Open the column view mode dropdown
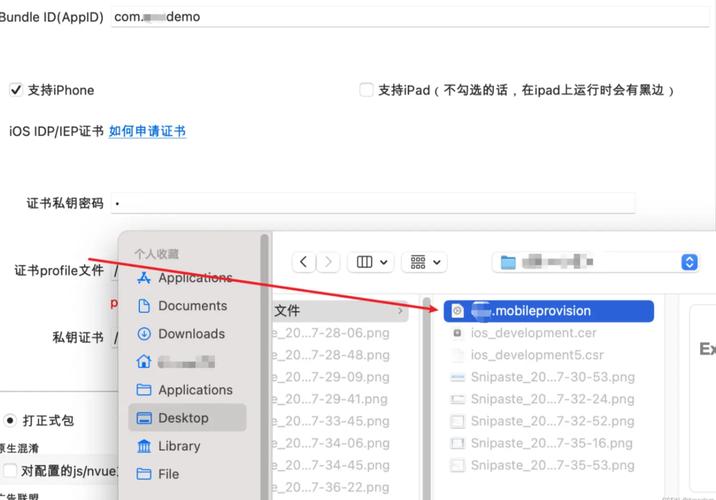 coord(371,262)
